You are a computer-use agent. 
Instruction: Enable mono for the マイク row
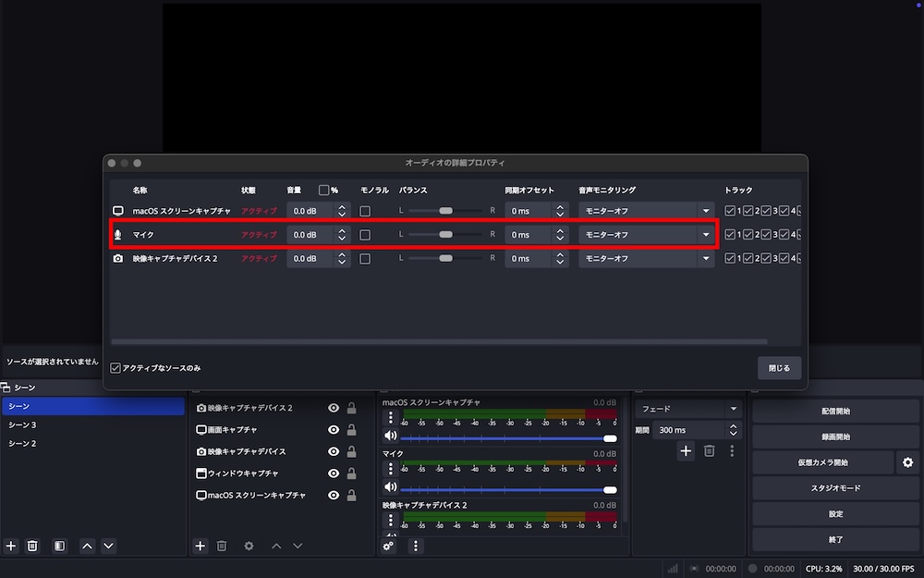click(x=365, y=235)
